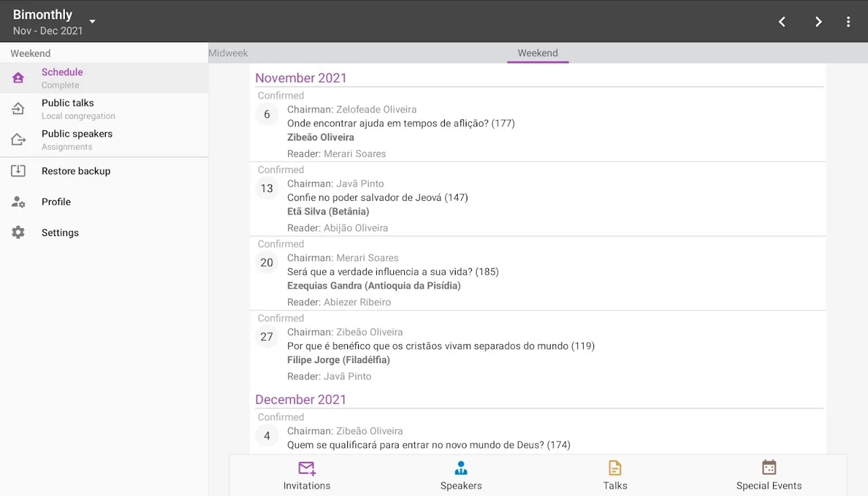Click the Confirmed status above November 27

[281, 318]
